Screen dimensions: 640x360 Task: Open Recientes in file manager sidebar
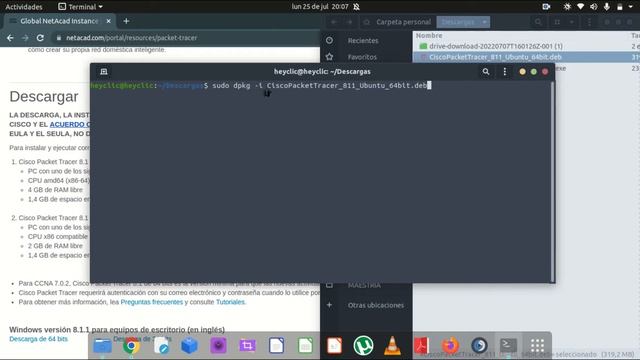coord(363,40)
